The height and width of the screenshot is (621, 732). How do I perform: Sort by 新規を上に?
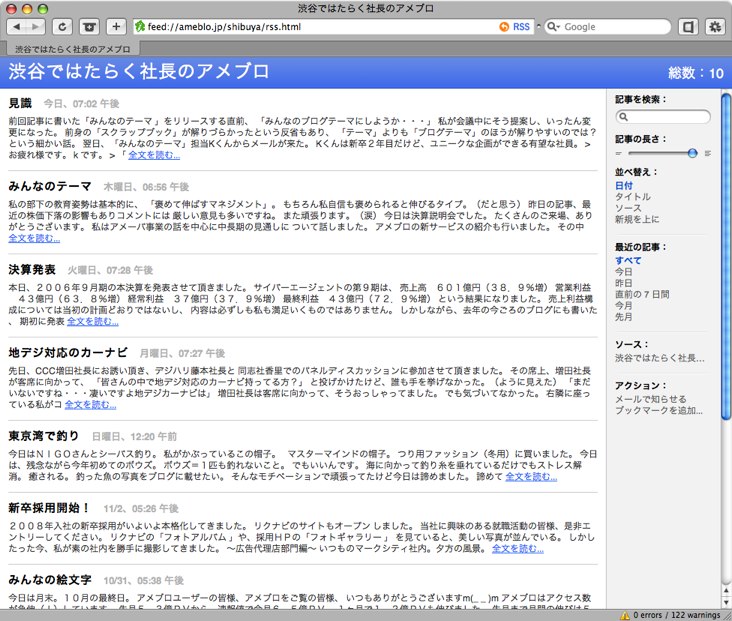(x=637, y=219)
